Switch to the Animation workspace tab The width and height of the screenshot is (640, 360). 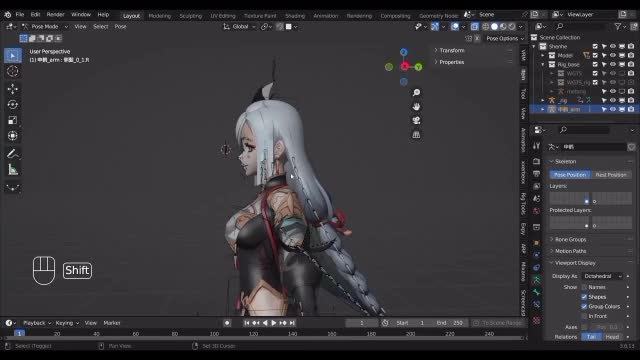(x=326, y=16)
